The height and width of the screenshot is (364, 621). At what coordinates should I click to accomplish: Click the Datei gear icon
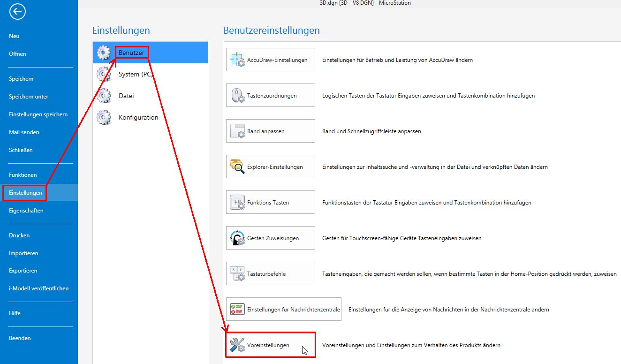coord(104,96)
